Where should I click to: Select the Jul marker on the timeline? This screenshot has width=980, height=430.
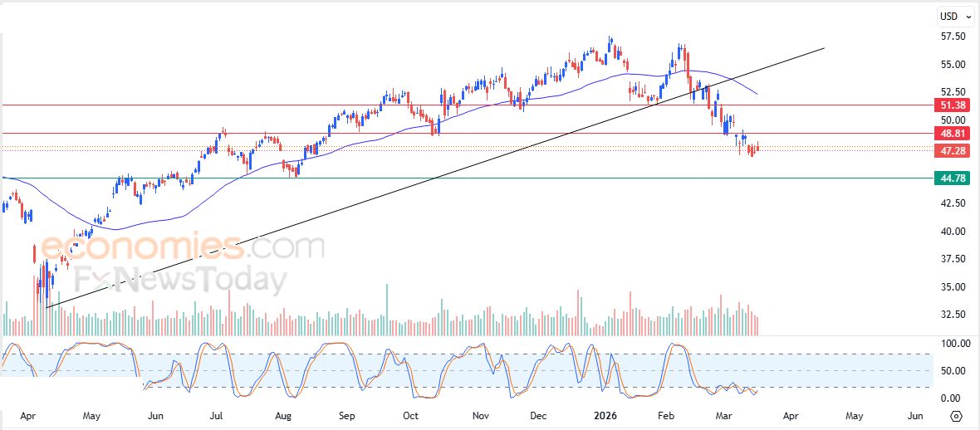[218, 415]
